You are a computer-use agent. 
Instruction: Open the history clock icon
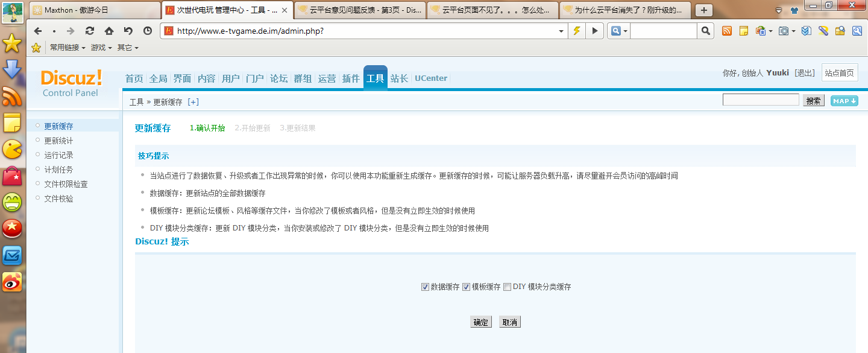point(148,31)
